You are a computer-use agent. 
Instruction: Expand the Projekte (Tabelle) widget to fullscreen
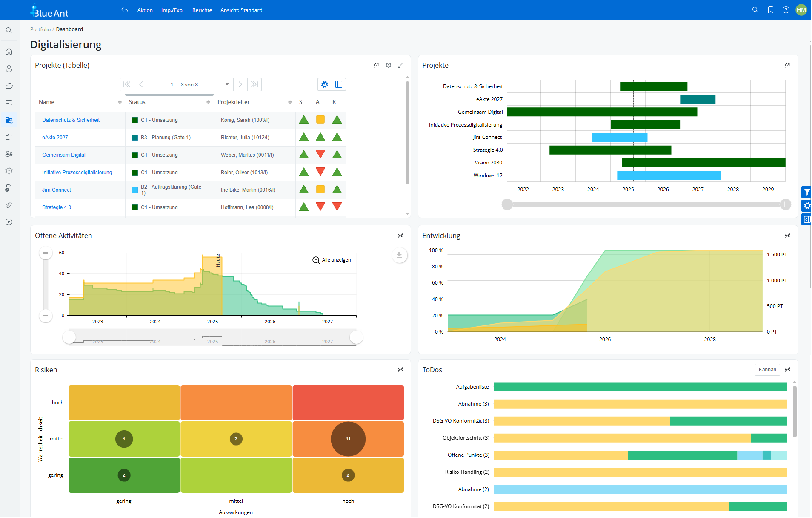point(400,65)
